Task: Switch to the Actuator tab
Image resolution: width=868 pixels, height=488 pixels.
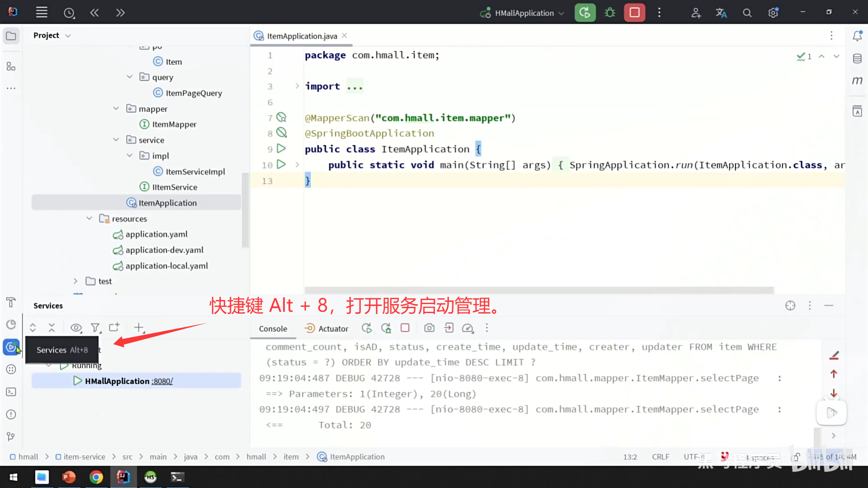Action: coord(326,328)
